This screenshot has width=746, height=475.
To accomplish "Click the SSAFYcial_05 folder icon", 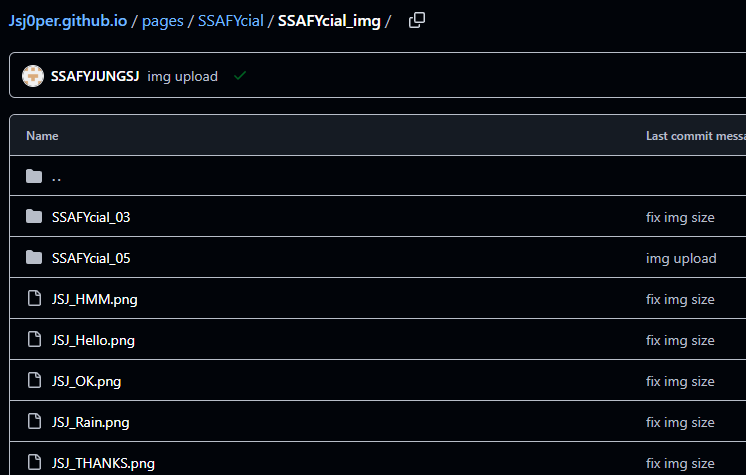I will (x=34, y=257).
